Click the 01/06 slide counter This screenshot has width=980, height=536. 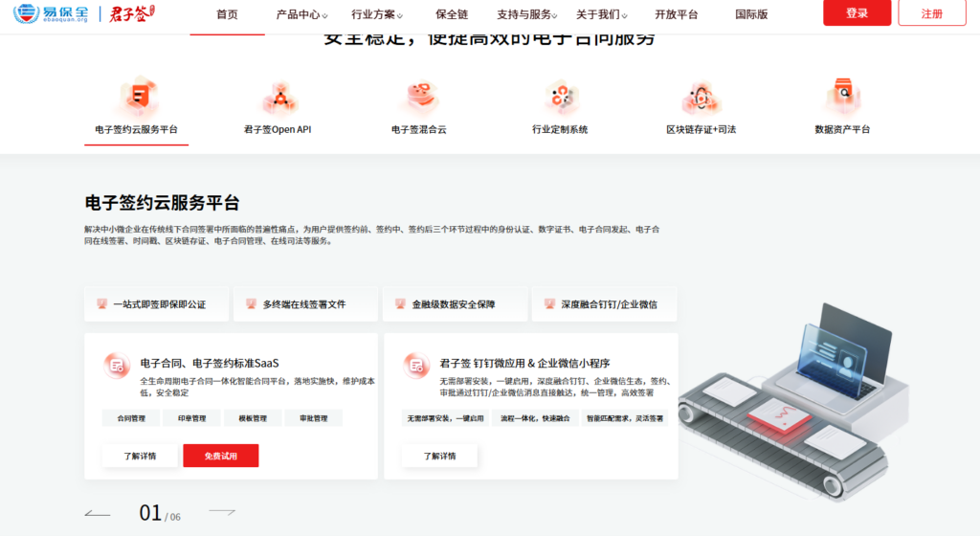160,514
